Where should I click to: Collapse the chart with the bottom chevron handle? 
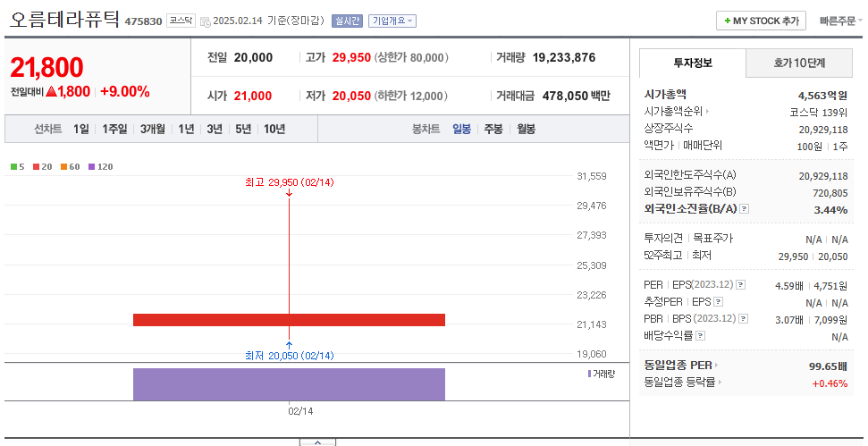pyautogui.click(x=317, y=442)
